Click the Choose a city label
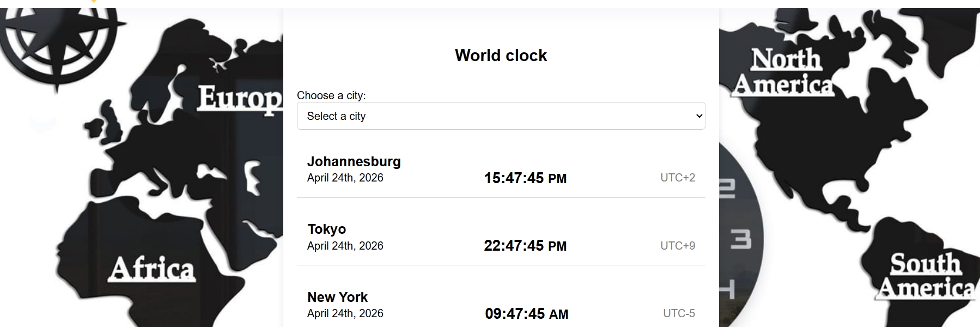The width and height of the screenshot is (980, 327). coord(331,95)
